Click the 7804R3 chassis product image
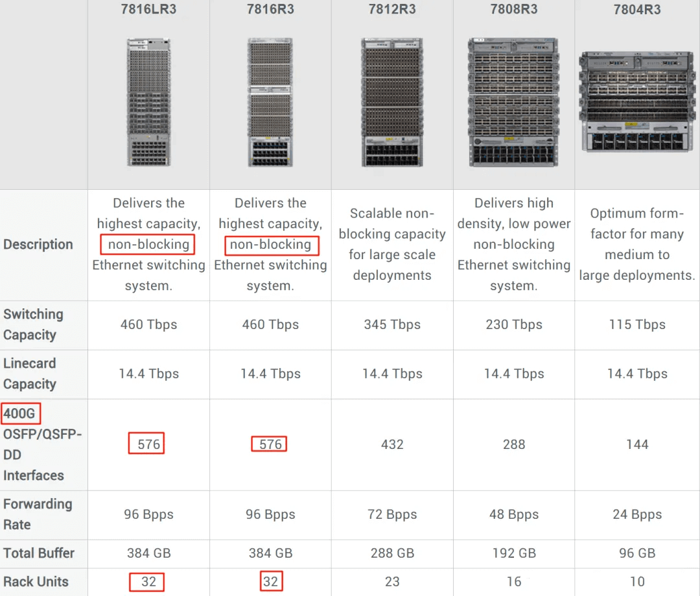This screenshot has height=596, width=700. [637, 102]
